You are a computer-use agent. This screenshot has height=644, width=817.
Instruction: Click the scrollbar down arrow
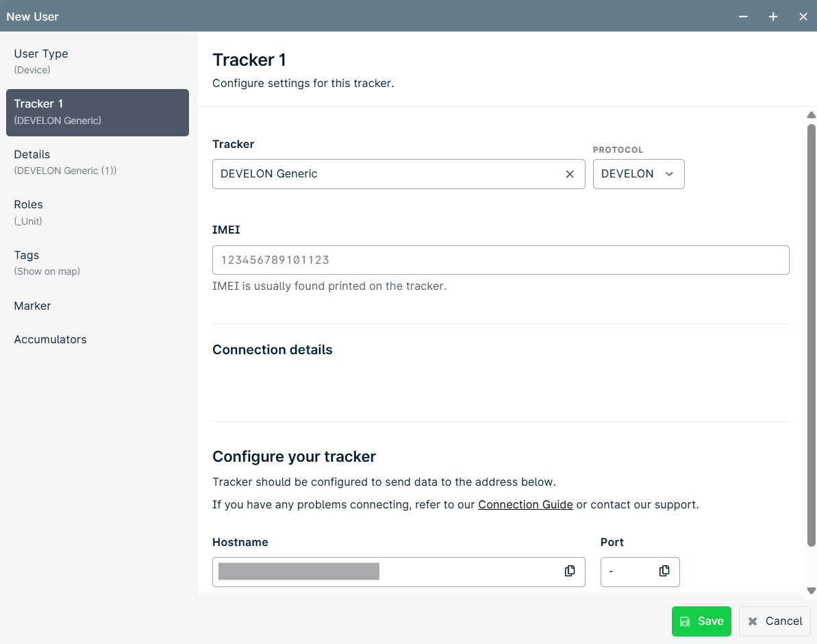(x=812, y=591)
